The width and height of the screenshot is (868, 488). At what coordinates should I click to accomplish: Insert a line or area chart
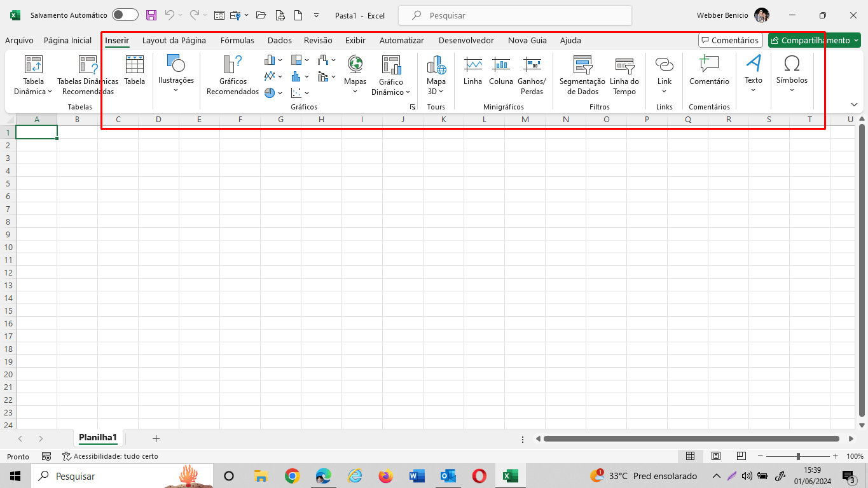273,76
